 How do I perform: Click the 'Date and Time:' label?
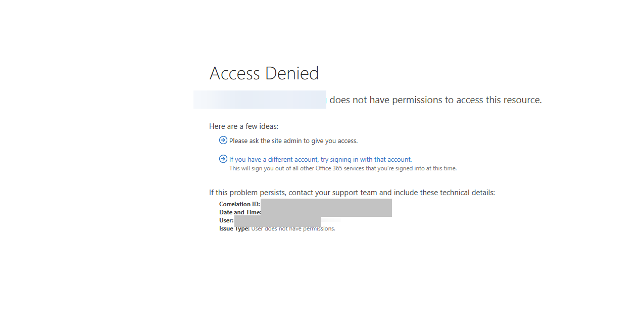240,212
